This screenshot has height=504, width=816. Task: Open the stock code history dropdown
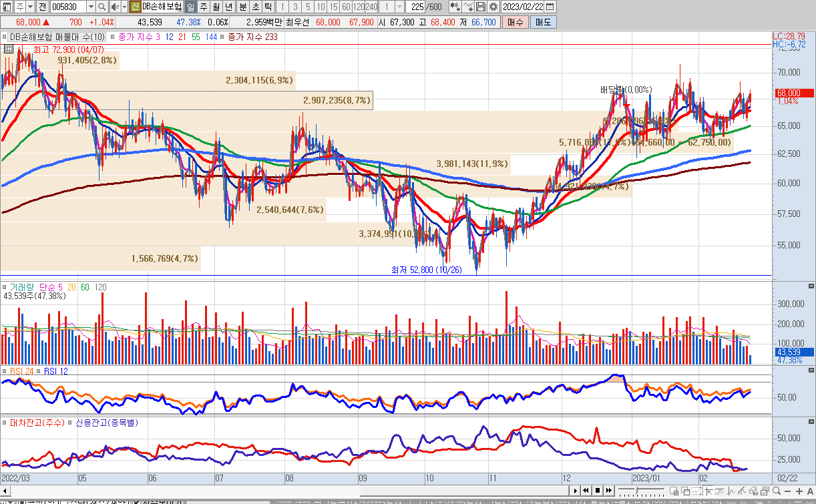(89, 7)
